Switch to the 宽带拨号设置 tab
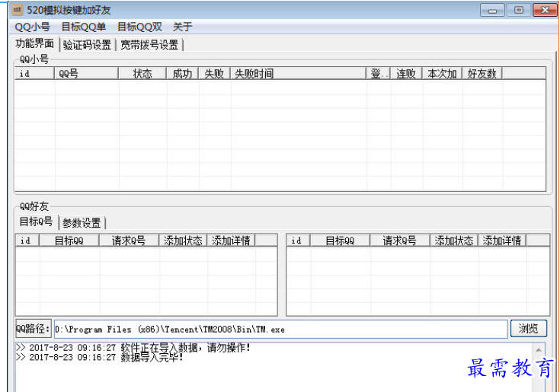Viewport: 560px width, 392px height. click(x=149, y=45)
